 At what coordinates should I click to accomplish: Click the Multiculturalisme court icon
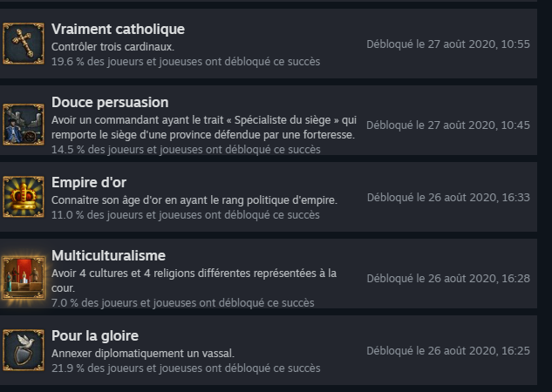[x=24, y=278]
